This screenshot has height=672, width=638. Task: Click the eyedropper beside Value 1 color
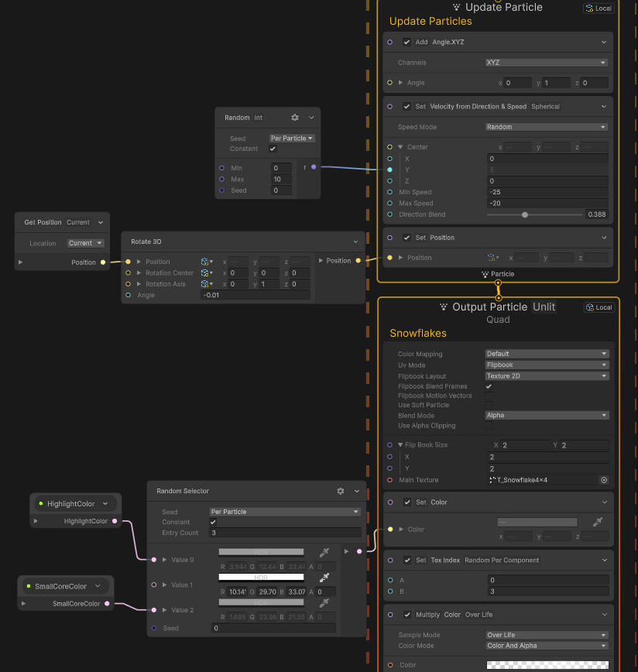coord(325,578)
